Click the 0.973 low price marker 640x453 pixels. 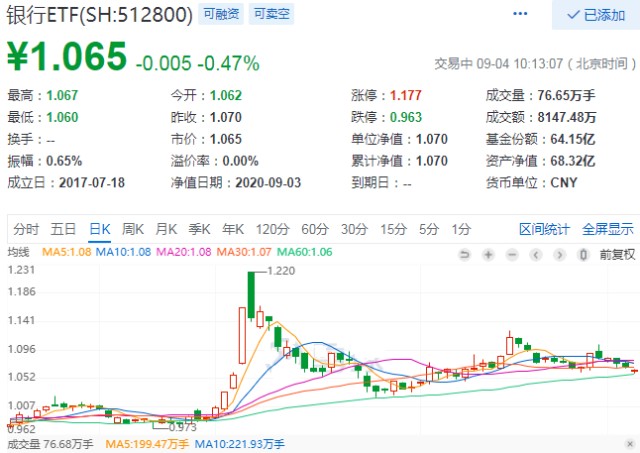coord(182,427)
